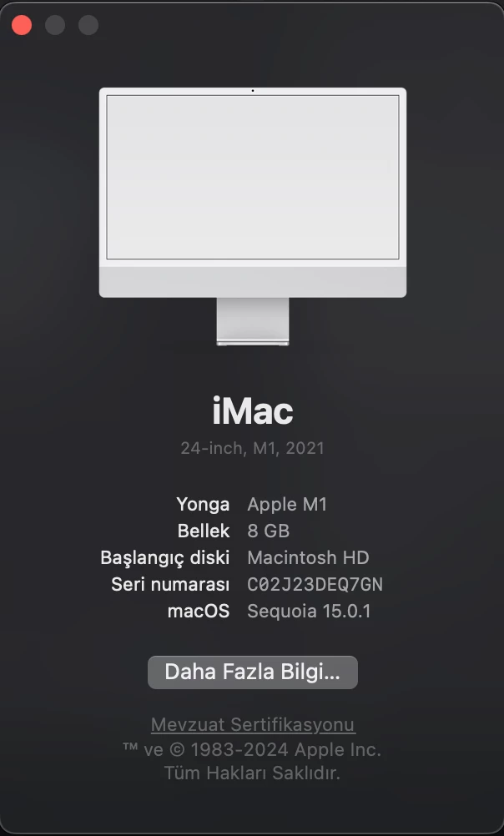
Task: Click the silver iMac illustration
Action: 252,216
